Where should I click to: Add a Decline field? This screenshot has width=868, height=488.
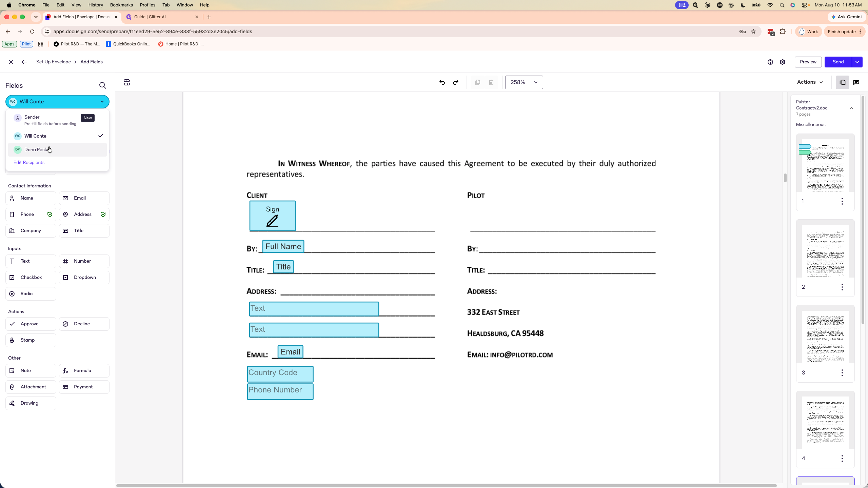(84, 324)
